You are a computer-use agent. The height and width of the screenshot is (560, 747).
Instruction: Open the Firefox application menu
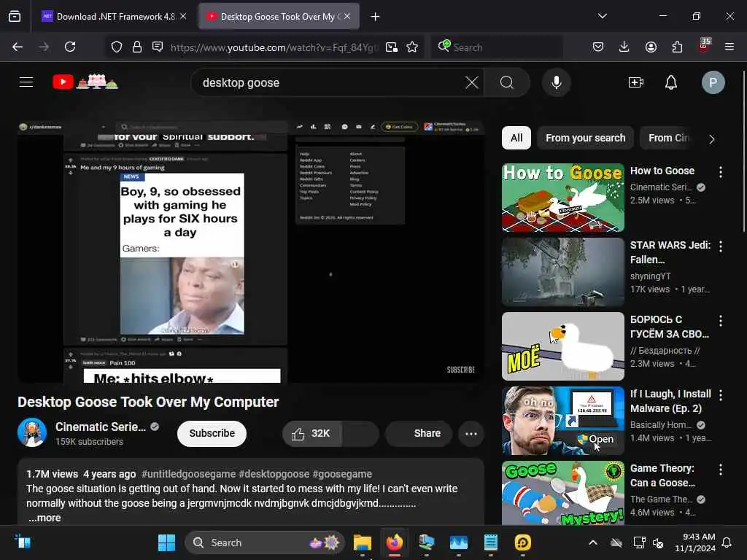729,47
